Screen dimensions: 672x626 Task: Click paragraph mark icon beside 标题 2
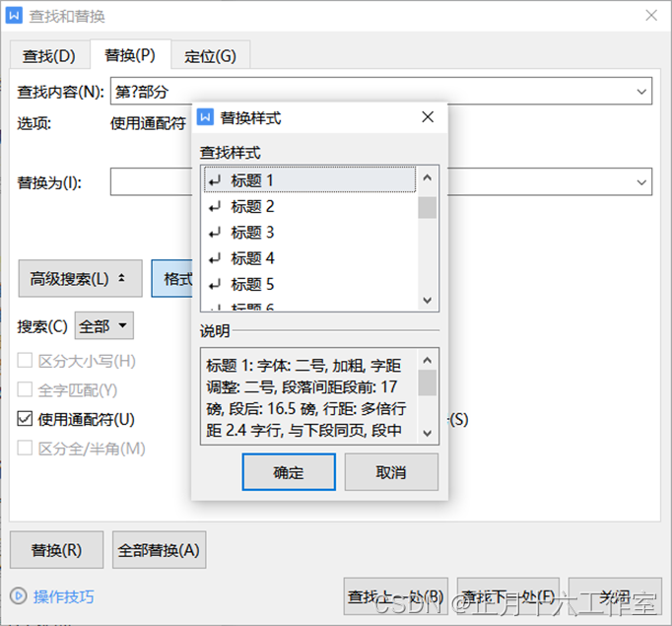click(x=214, y=207)
